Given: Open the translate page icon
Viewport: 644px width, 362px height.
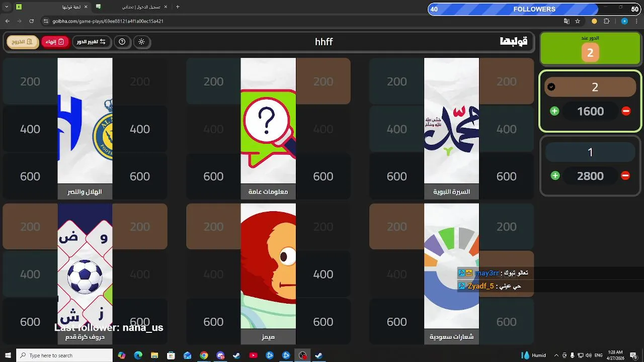Looking at the screenshot, I should 567,21.
